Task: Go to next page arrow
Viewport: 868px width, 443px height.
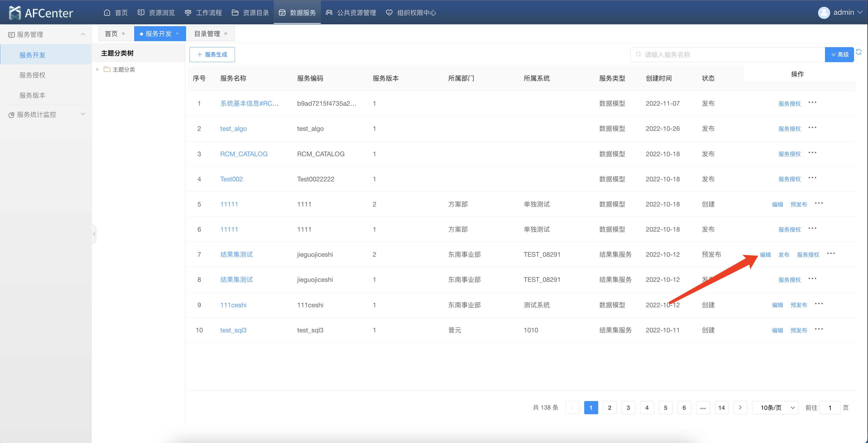Action: [x=740, y=407]
